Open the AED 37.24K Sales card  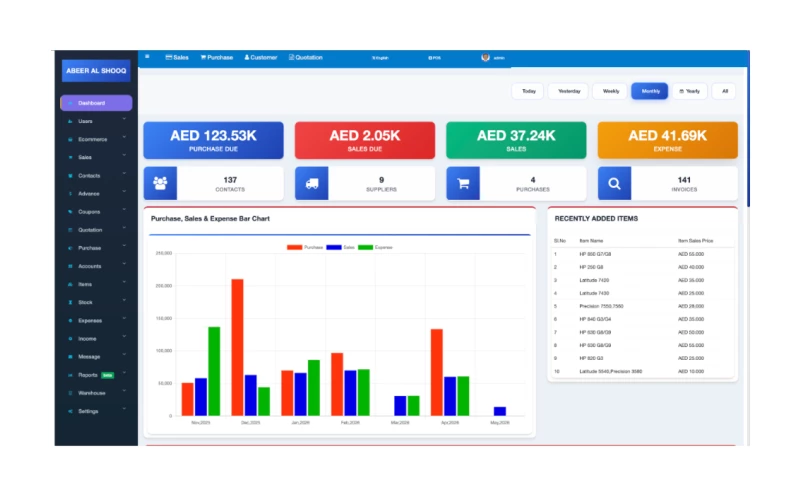516,140
